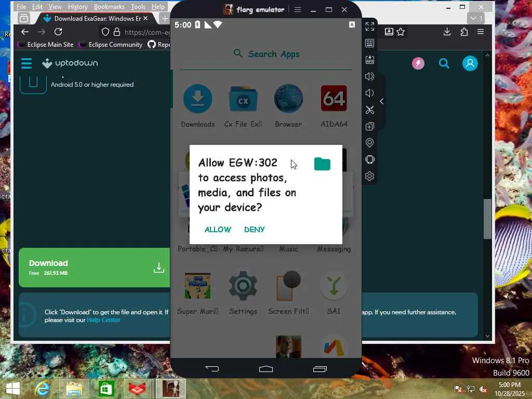
Task: Open Uptodown hamburger menu
Action: click(x=26, y=63)
